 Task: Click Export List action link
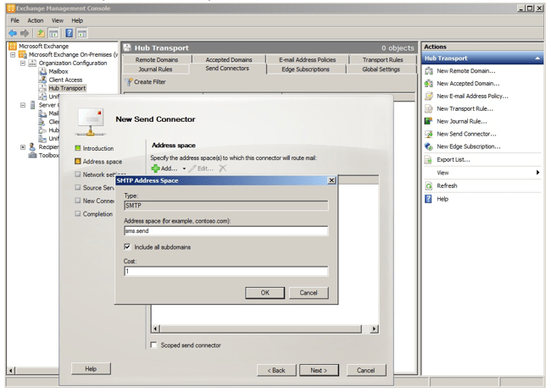(x=454, y=160)
